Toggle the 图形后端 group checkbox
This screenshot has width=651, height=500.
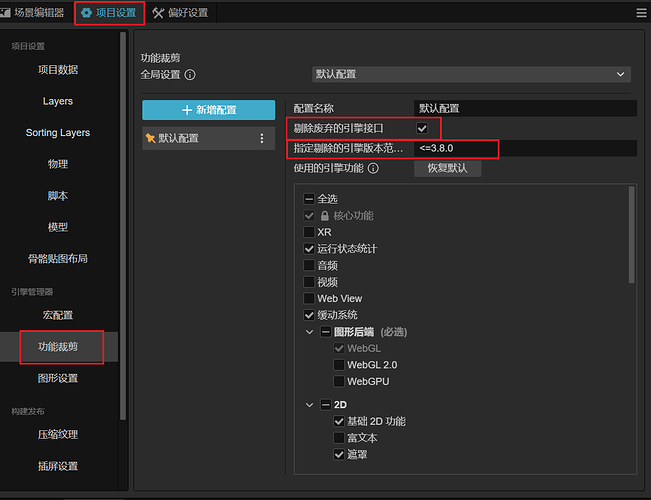326,332
